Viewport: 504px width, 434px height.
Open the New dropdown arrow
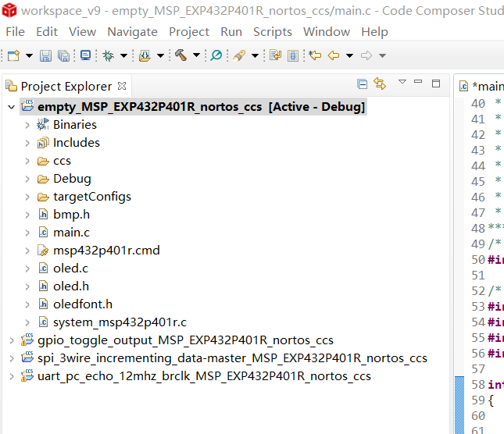[29, 56]
